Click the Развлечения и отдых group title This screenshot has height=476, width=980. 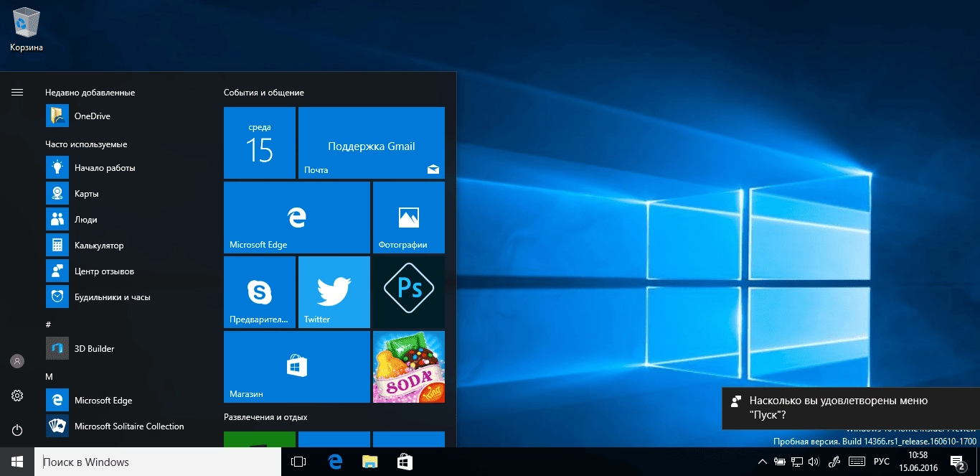coord(265,417)
